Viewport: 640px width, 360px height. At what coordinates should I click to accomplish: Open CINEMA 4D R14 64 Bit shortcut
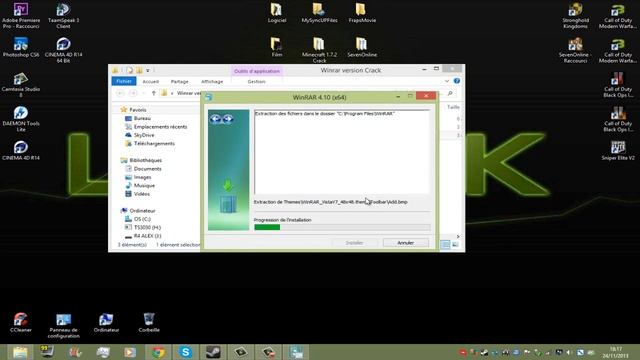(x=63, y=50)
